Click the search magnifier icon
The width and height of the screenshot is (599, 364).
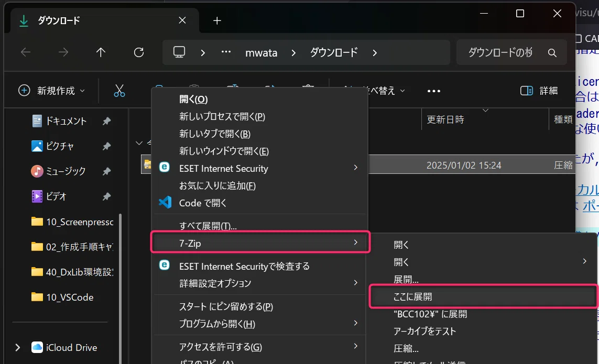click(x=552, y=53)
